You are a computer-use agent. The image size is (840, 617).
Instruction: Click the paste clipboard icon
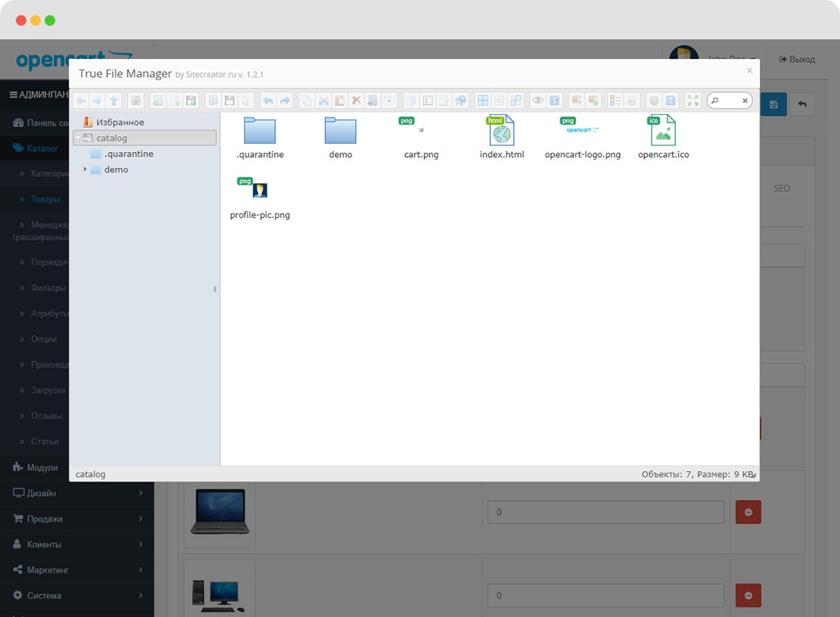pos(339,101)
